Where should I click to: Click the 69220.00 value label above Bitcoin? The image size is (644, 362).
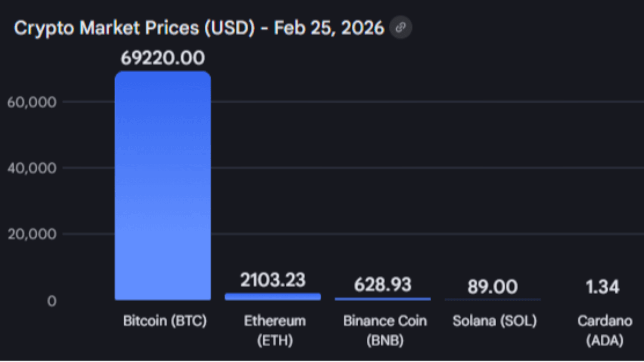pyautogui.click(x=163, y=58)
